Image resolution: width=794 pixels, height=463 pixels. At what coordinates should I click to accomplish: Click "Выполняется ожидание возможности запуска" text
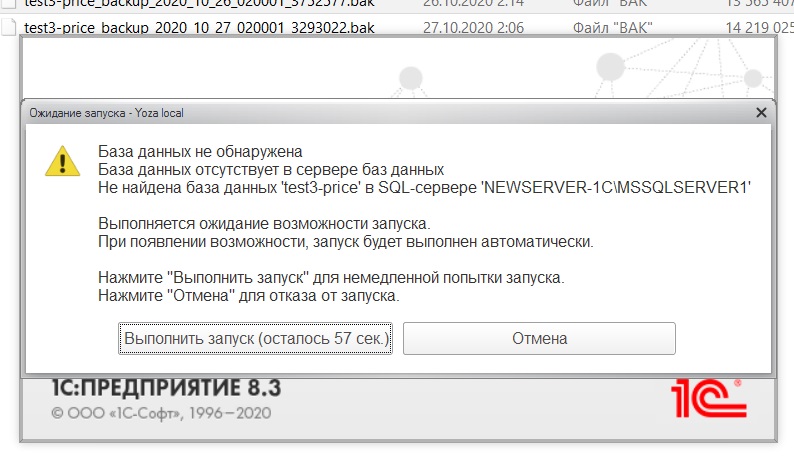270,224
